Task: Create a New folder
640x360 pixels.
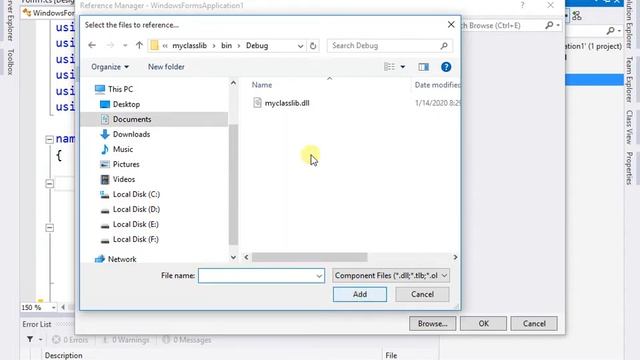Action: click(x=166, y=67)
